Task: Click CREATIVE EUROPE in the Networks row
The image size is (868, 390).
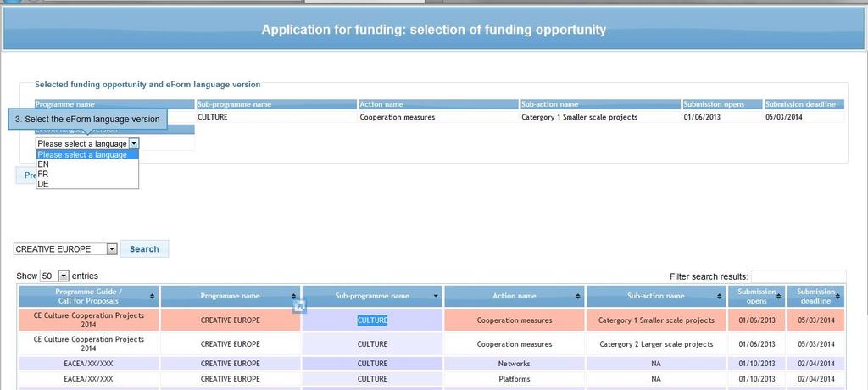Action: tap(231, 364)
